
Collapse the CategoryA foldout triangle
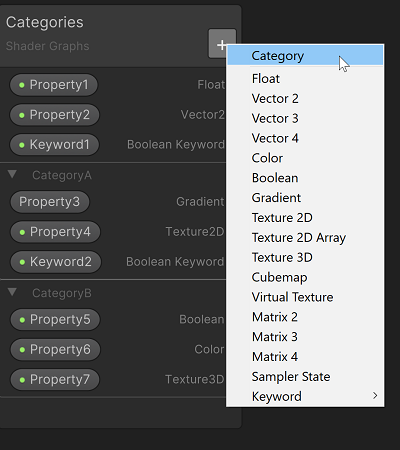(12, 174)
